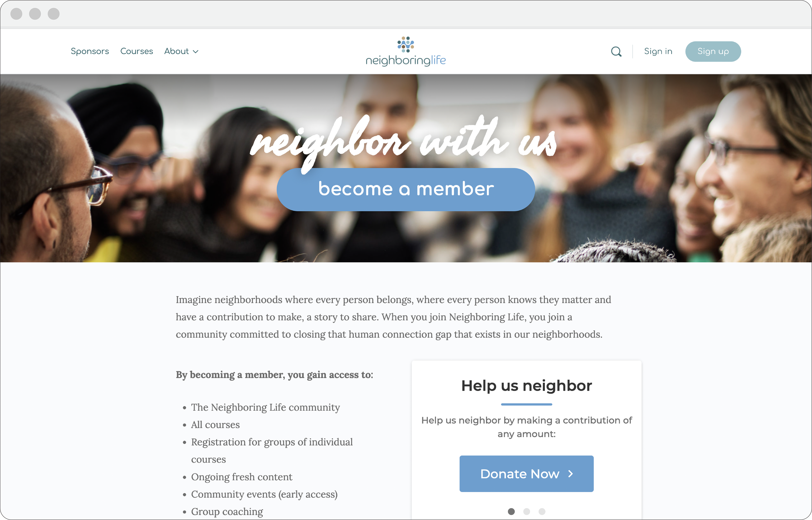
Task: Select the first carousel dot indicator
Action: (511, 512)
